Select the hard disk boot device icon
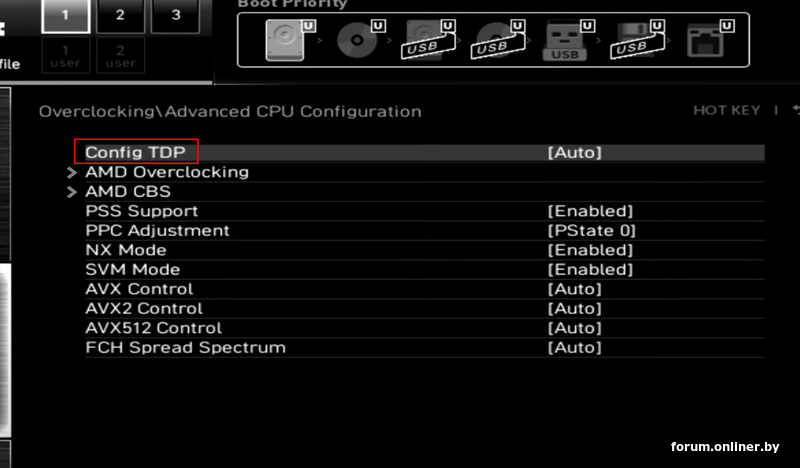The image size is (800, 468). coord(285,40)
